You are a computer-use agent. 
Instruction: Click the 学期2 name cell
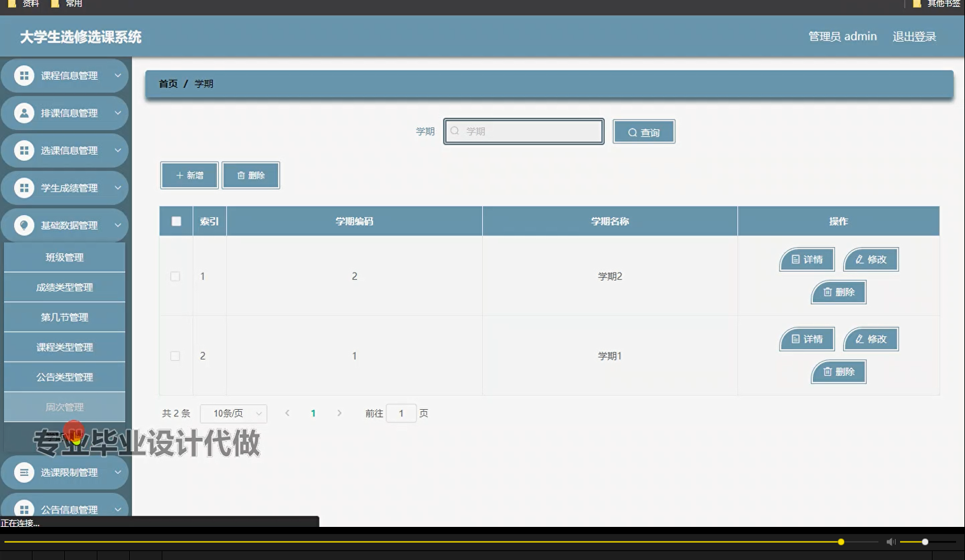610,276
